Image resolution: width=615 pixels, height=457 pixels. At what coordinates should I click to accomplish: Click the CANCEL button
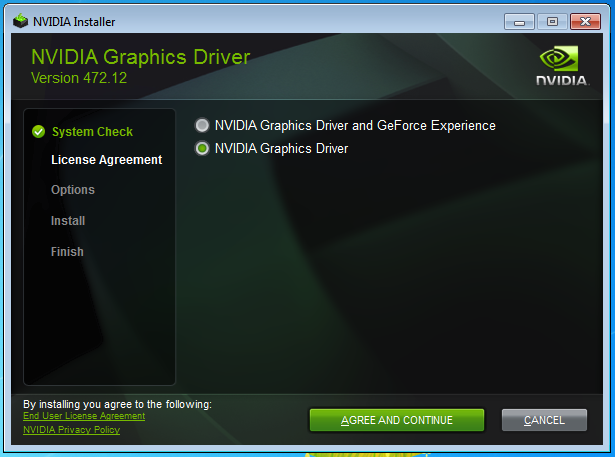(x=544, y=420)
